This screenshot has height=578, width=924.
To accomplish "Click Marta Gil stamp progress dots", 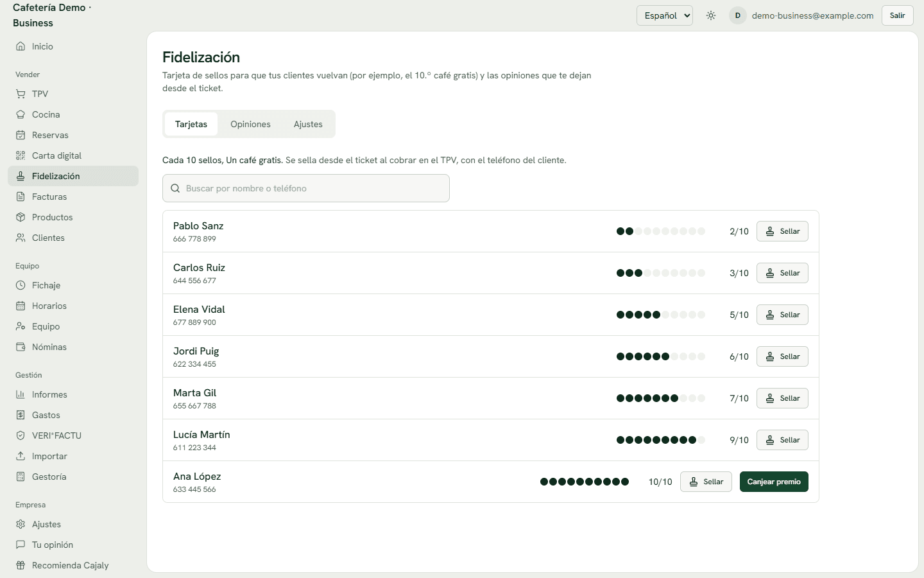I will coord(661,398).
